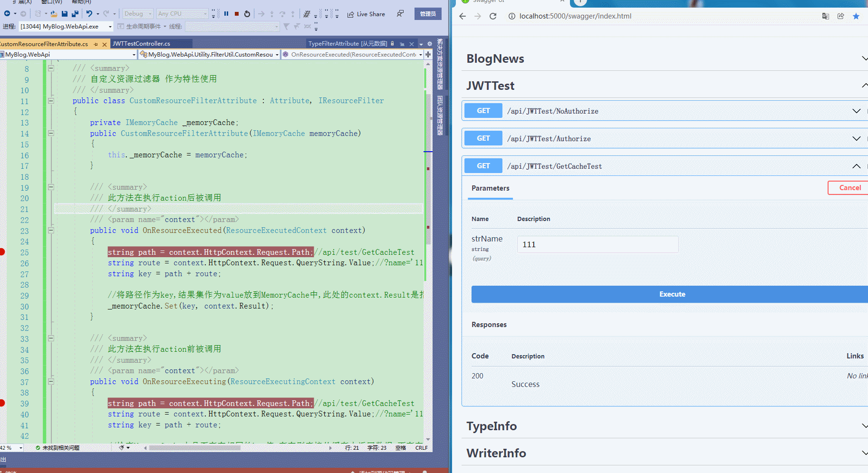Click the Break All (pause) debug icon
868x473 pixels.
(227, 13)
